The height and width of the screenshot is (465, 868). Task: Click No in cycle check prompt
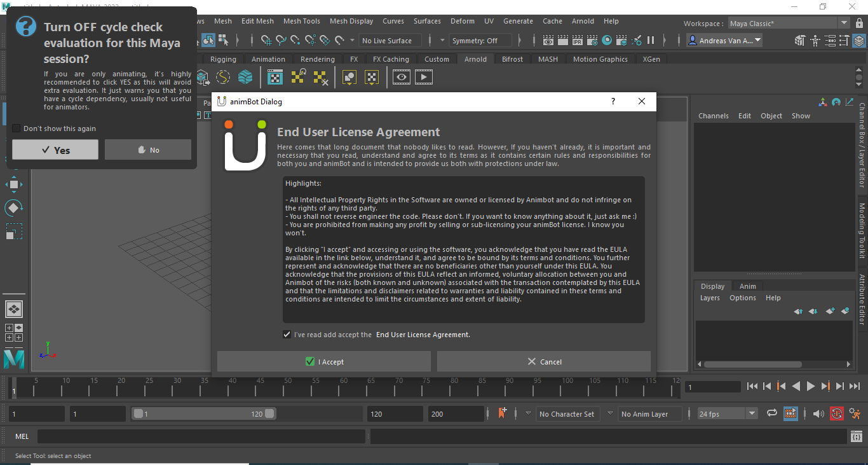(148, 149)
